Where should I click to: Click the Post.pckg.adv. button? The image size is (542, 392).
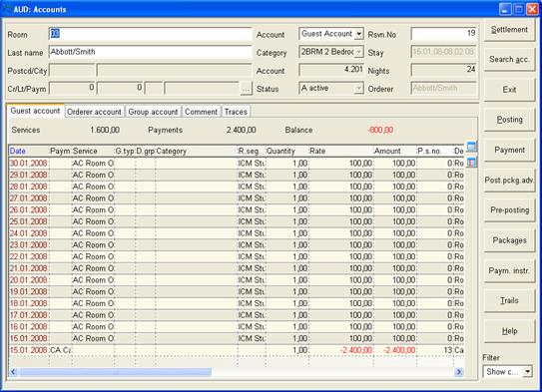click(509, 181)
